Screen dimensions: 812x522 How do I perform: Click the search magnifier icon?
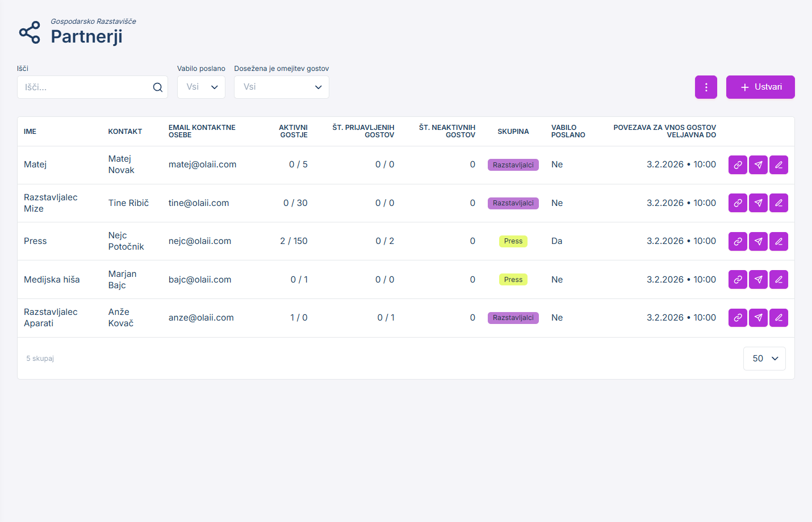tap(157, 87)
